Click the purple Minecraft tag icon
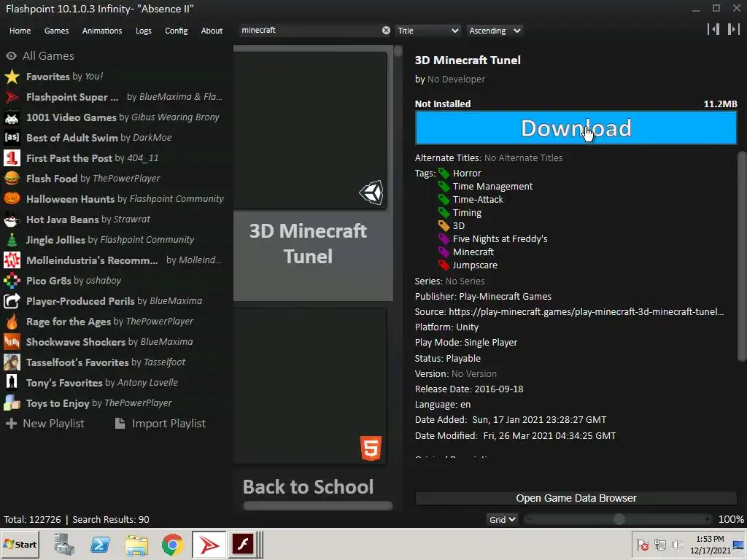 (x=444, y=252)
